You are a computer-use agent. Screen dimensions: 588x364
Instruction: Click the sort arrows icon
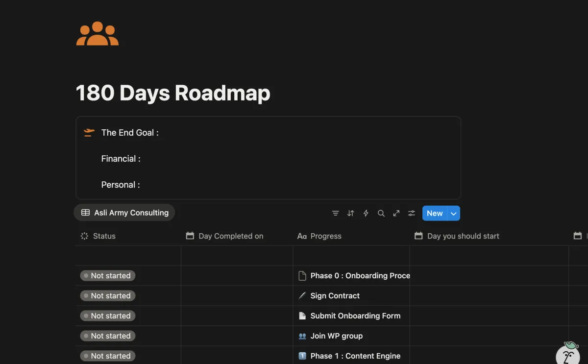tap(350, 213)
